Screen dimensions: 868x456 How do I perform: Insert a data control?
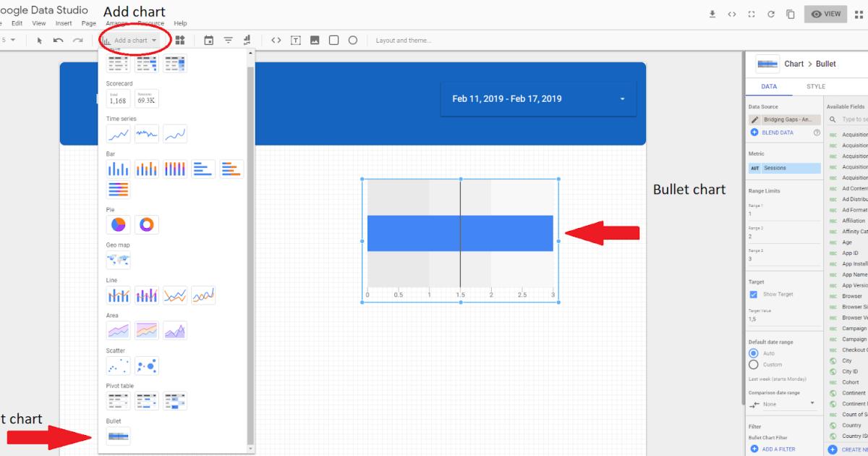tap(247, 41)
